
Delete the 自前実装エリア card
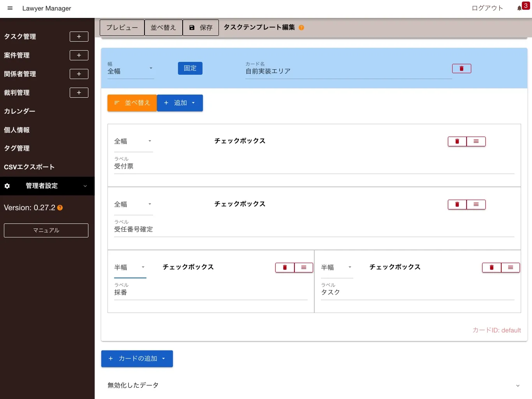click(462, 69)
